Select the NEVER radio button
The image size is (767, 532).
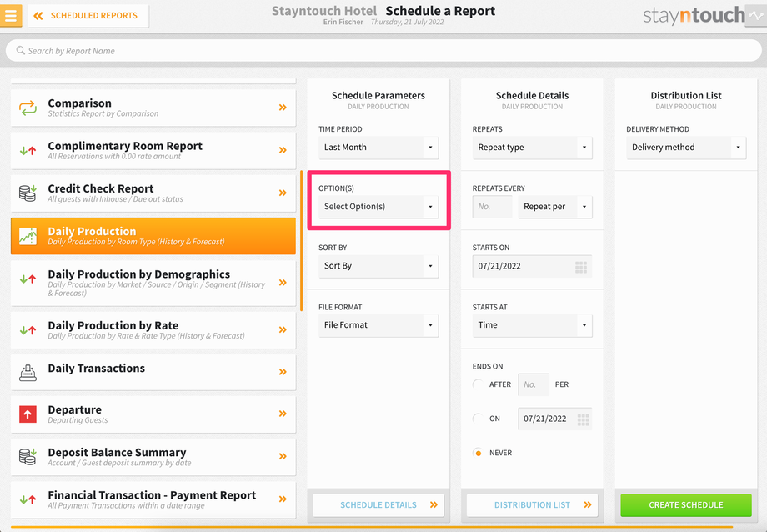click(x=478, y=454)
